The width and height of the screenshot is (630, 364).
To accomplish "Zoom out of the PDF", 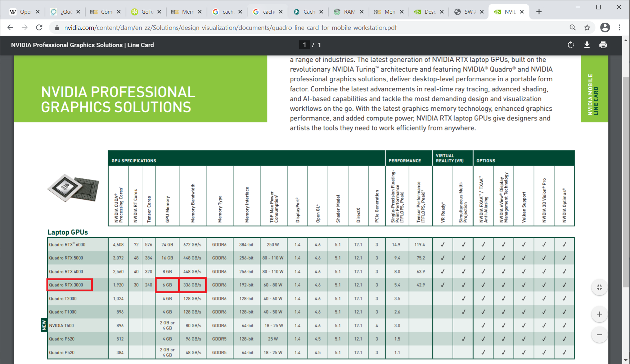I will click(599, 335).
